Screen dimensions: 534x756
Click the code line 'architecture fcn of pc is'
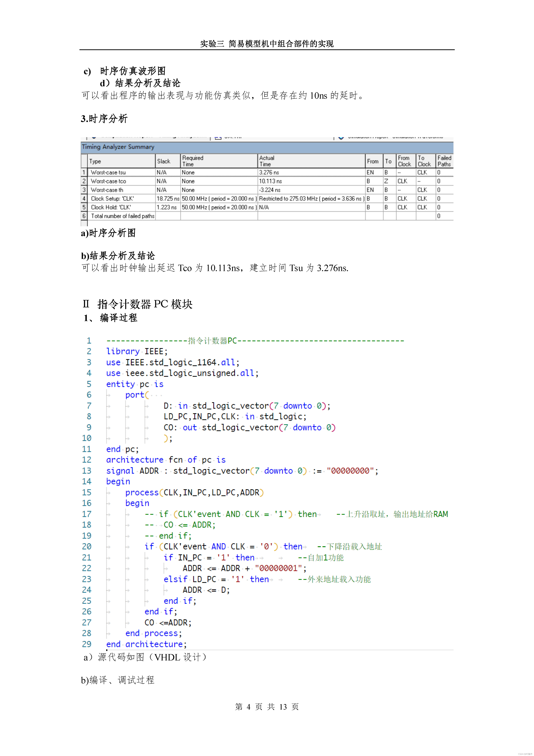[x=166, y=460]
